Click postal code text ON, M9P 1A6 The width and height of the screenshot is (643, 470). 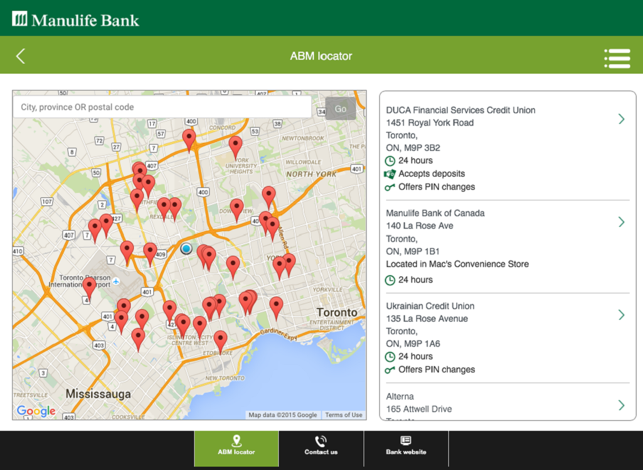pyautogui.click(x=413, y=344)
